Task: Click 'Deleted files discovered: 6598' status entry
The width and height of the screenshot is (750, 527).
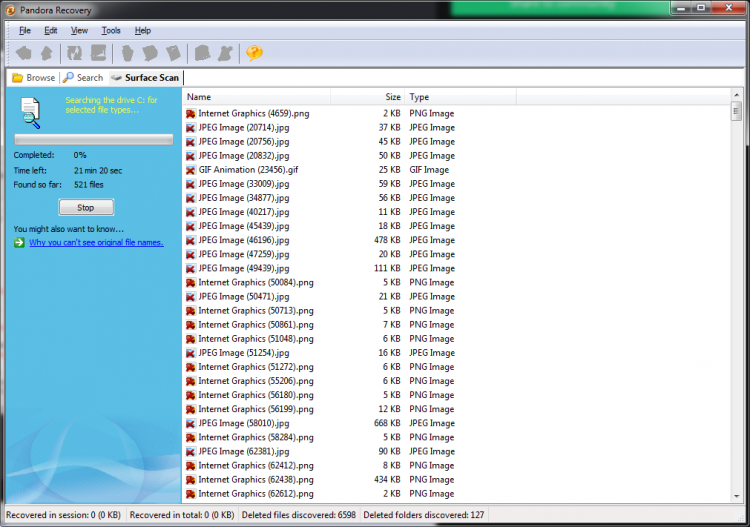Action: tap(299, 515)
